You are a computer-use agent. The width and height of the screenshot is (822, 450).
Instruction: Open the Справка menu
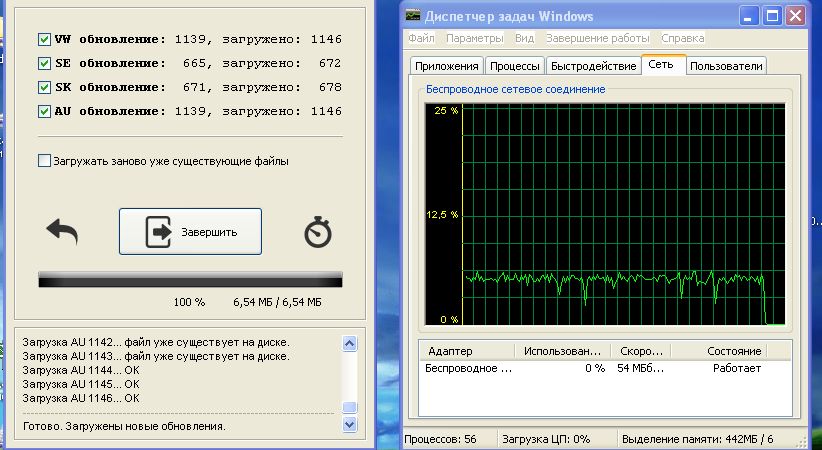[682, 38]
